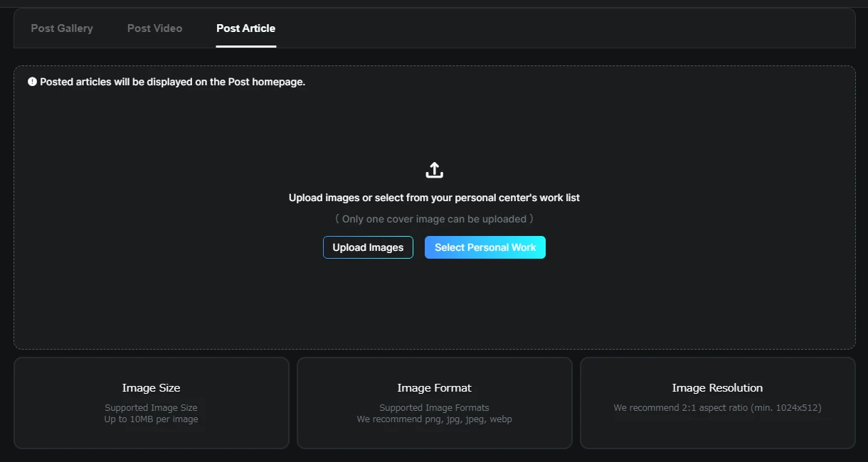Click the 'Posted articles will be displayed' notice

tap(172, 82)
